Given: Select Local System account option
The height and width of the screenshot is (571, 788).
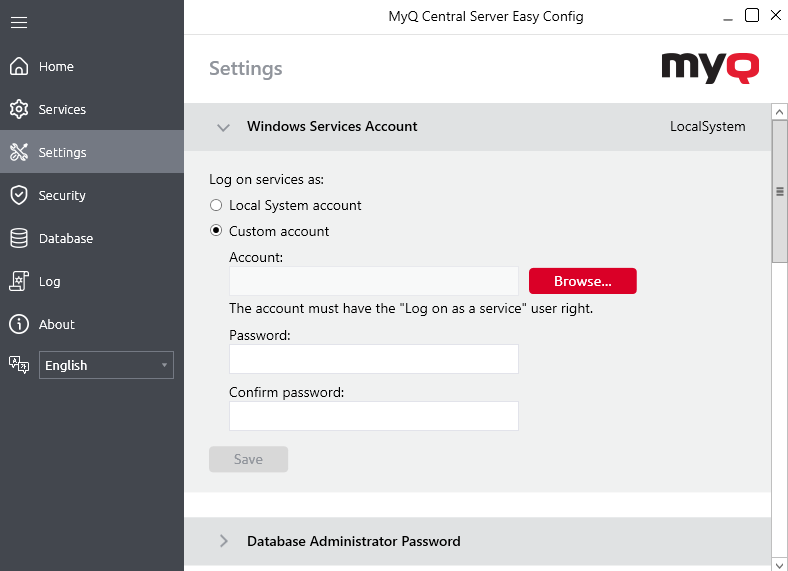Looking at the screenshot, I should pyautogui.click(x=216, y=206).
